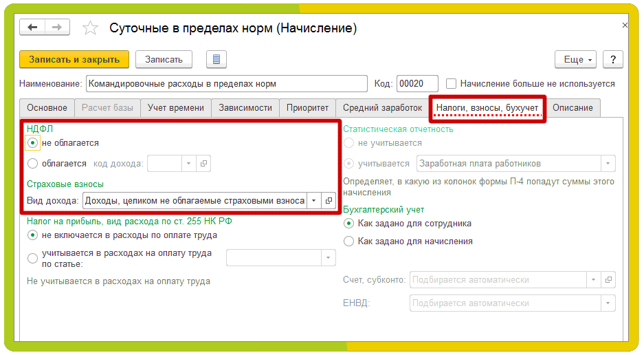Switch to Средний заработок tab

(382, 108)
